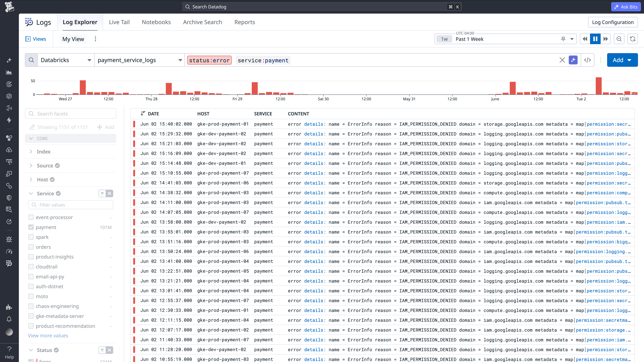644x362 pixels.
Task: Click View more values link
Action: click(x=48, y=335)
